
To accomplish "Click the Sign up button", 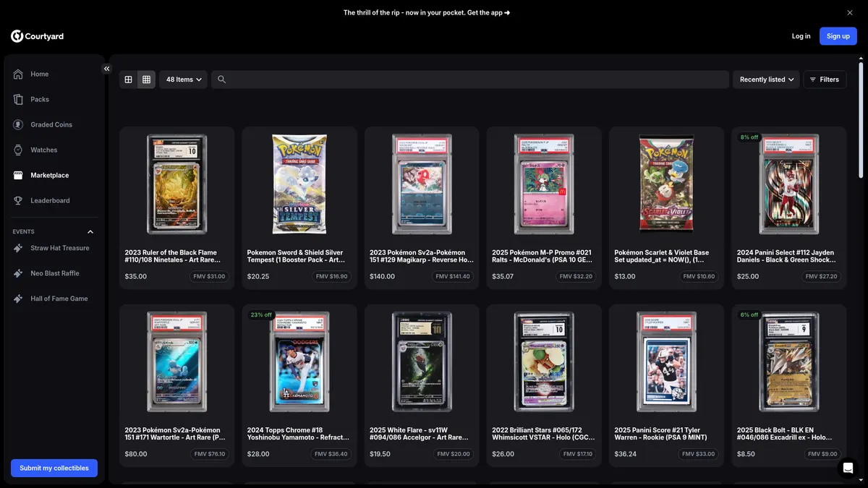I will coord(838,36).
